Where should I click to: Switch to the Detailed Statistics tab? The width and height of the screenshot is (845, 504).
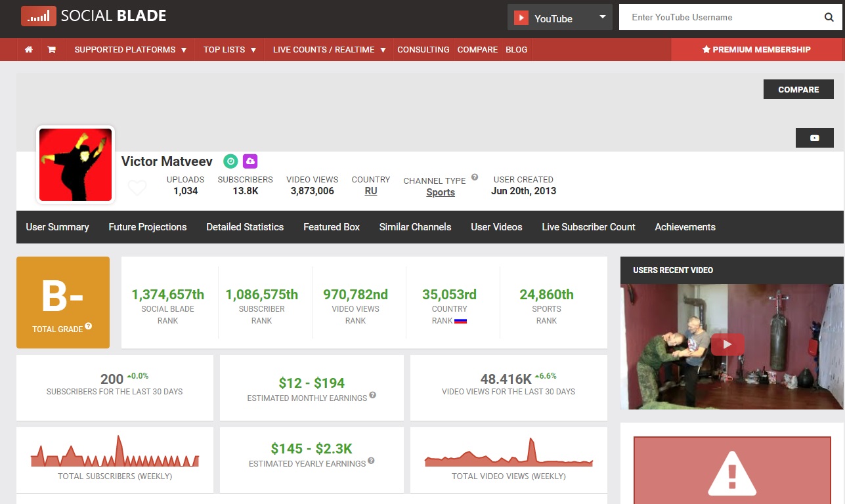point(245,227)
